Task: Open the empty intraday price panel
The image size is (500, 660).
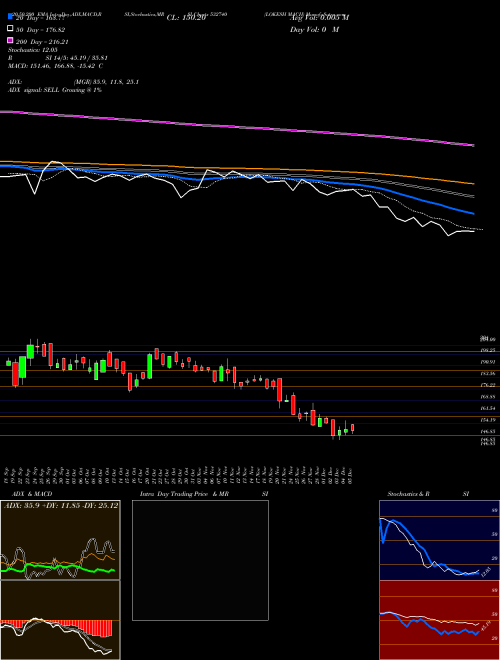Action: pyautogui.click(x=200, y=560)
